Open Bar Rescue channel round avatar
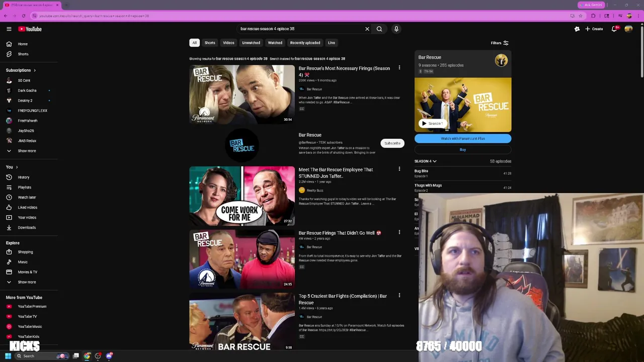 [242, 146]
